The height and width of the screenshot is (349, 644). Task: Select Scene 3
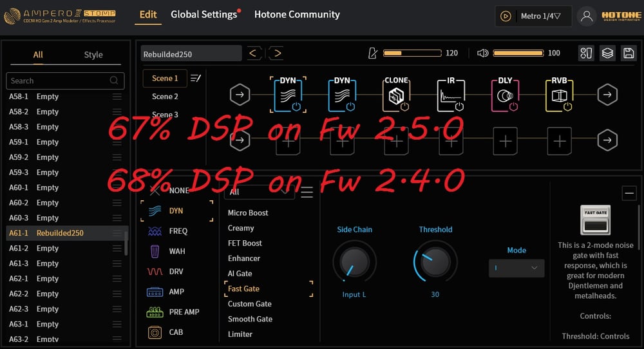tap(165, 115)
